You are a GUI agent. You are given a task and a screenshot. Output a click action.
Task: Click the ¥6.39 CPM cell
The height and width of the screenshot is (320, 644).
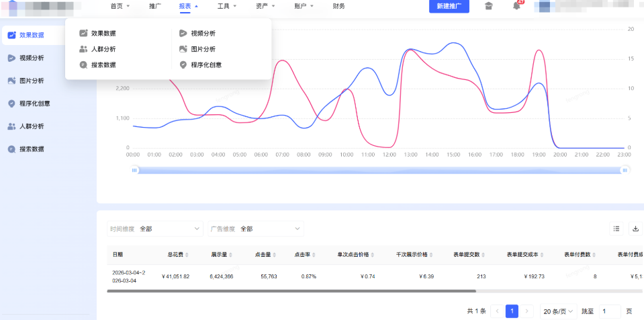(426, 276)
